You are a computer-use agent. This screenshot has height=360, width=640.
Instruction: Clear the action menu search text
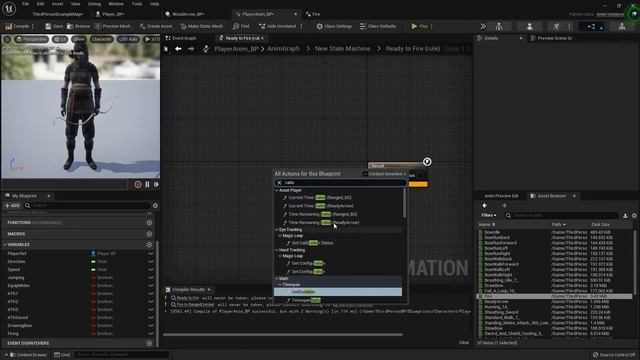279,182
